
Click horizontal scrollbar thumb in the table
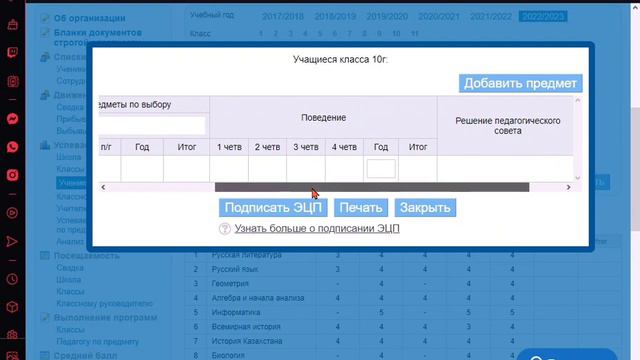(372, 187)
